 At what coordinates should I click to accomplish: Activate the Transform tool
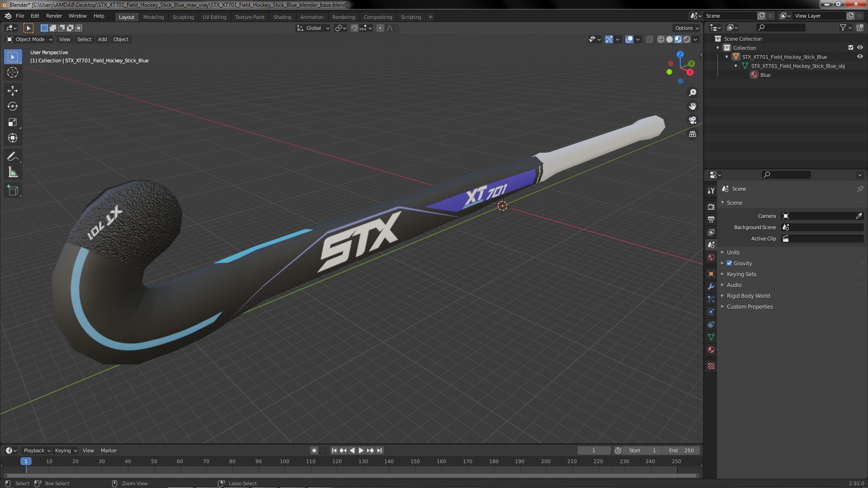tap(13, 138)
